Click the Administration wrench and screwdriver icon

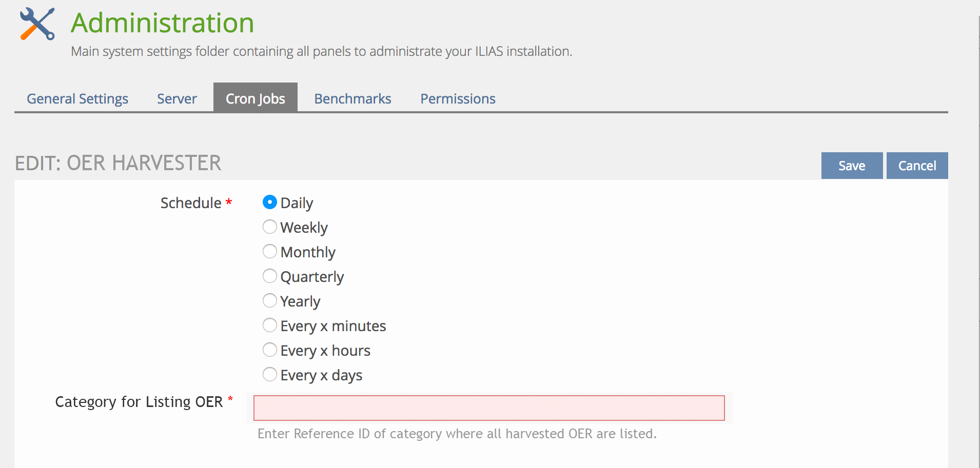pyautogui.click(x=37, y=24)
